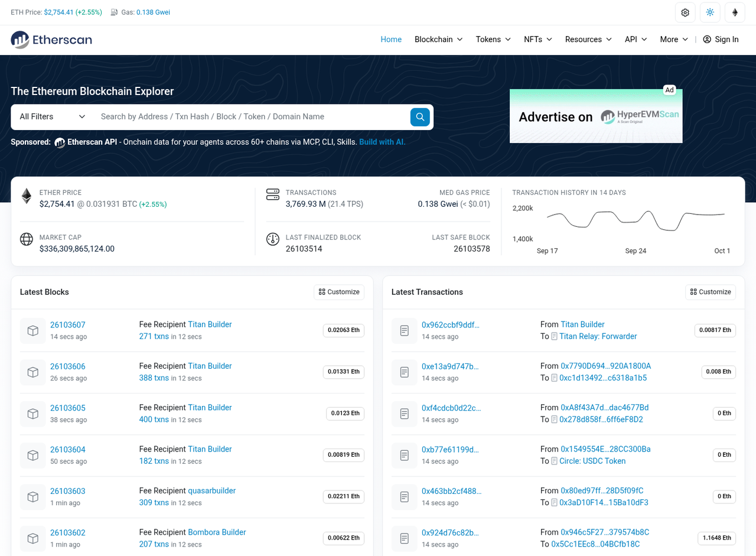Open transaction 0xe13a9d747b…

coord(450,366)
